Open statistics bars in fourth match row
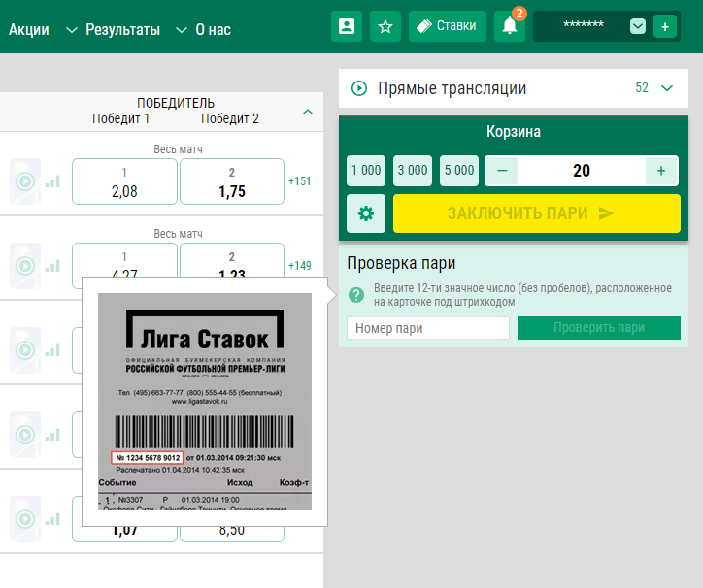 [52, 435]
